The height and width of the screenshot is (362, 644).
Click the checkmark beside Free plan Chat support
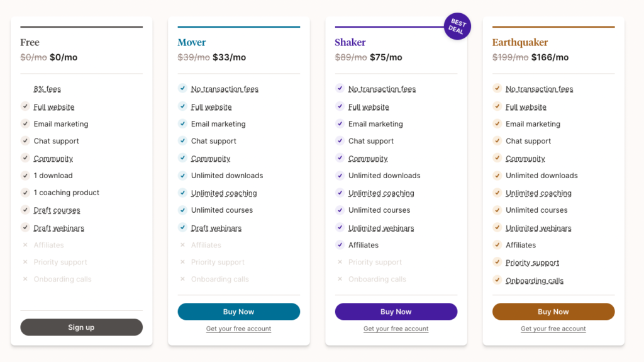point(25,140)
